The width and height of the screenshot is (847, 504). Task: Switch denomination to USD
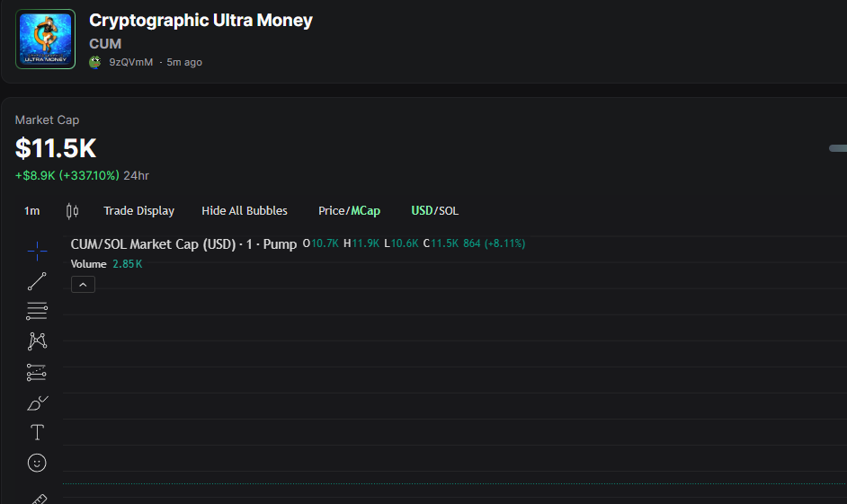click(x=422, y=211)
